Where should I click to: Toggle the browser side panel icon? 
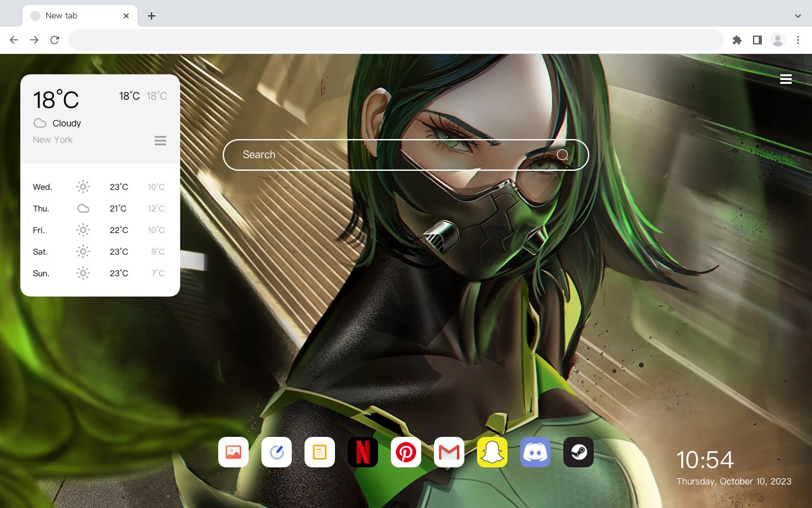[x=757, y=40]
